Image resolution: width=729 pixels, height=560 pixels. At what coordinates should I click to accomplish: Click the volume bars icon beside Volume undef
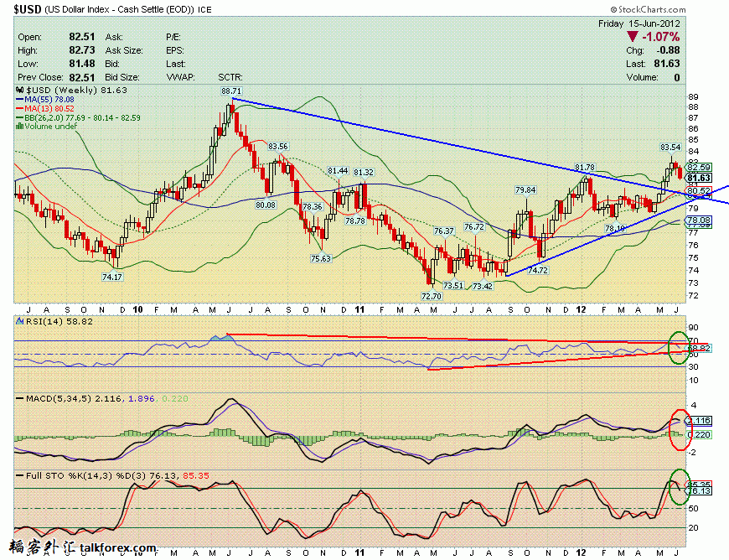[19, 126]
